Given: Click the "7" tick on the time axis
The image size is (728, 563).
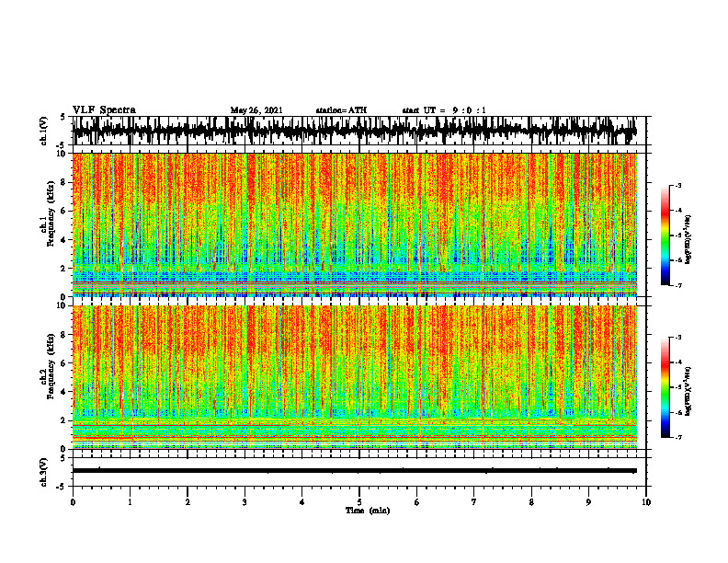Looking at the screenshot, I should (474, 502).
